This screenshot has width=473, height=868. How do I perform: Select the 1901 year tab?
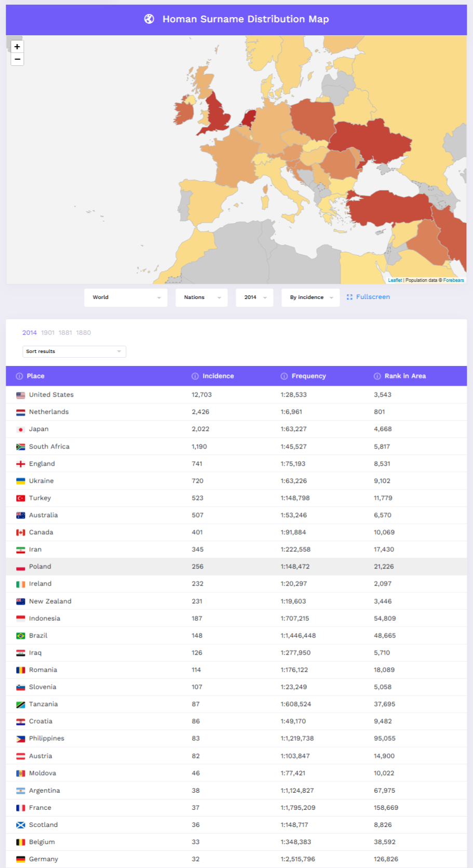[48, 333]
